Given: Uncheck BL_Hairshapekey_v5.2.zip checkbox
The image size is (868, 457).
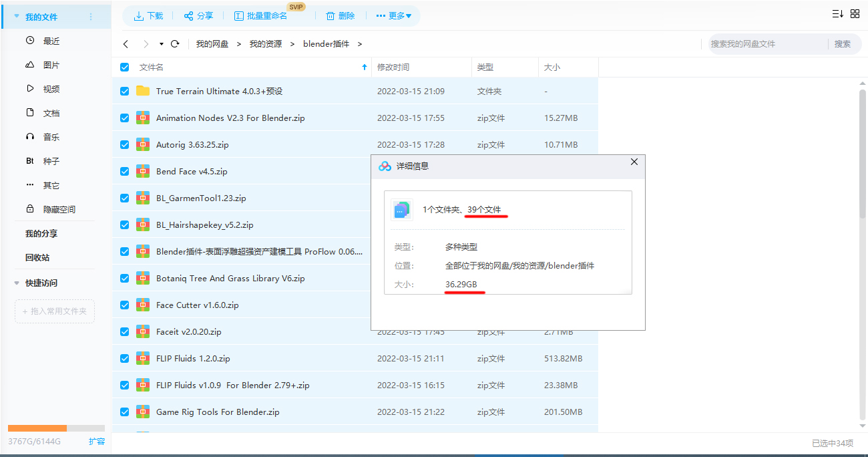Looking at the screenshot, I should coord(124,224).
